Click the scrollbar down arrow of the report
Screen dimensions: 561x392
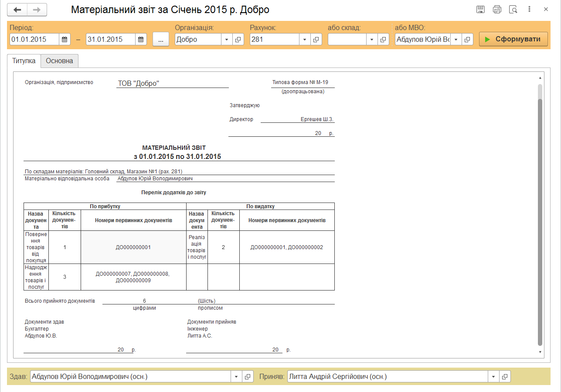pyautogui.click(x=540, y=352)
